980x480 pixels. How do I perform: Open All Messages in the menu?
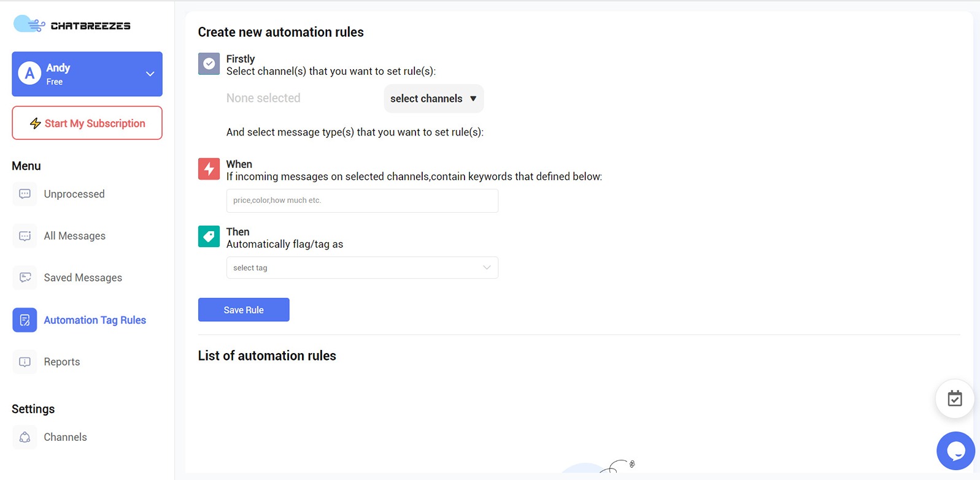[75, 236]
